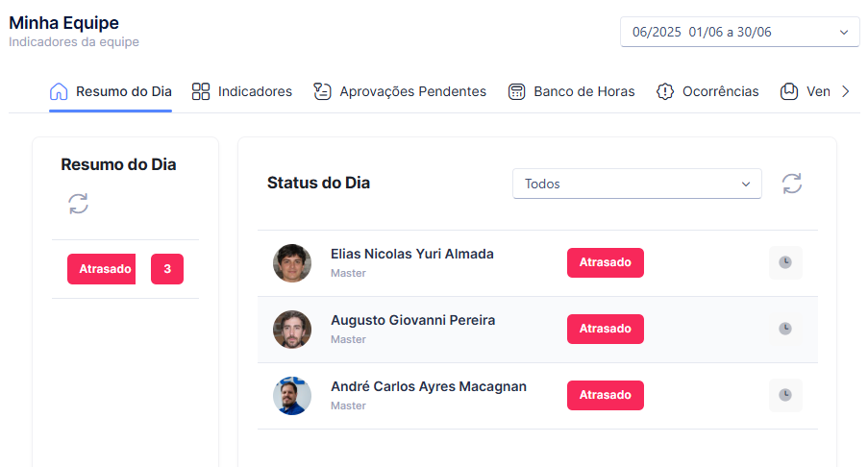The height and width of the screenshot is (467, 868).
Task: Click the Banco de Horas calculator icon
Action: [x=516, y=91]
